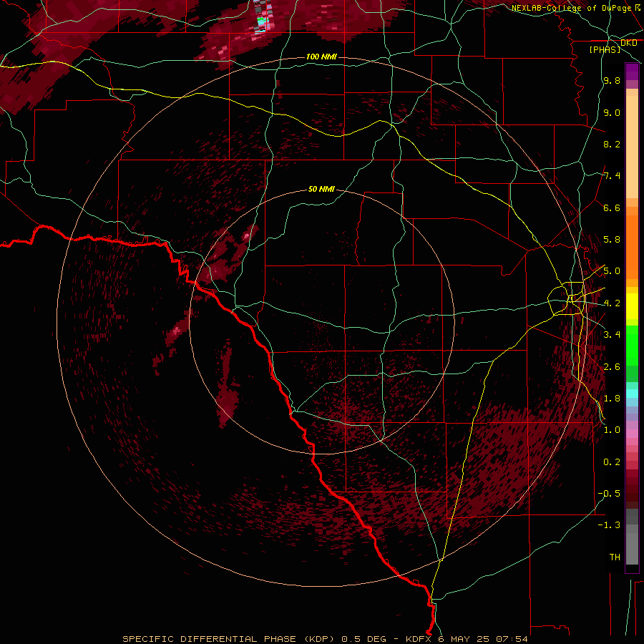Click the 4.2 legend value
The height and width of the screenshot is (644, 644).
pyautogui.click(x=612, y=303)
